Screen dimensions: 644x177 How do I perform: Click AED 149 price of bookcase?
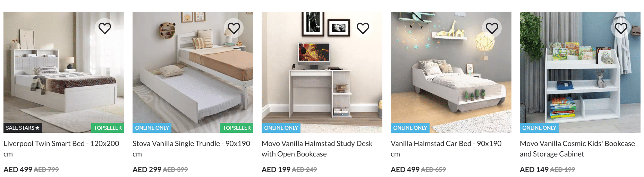[534, 170]
